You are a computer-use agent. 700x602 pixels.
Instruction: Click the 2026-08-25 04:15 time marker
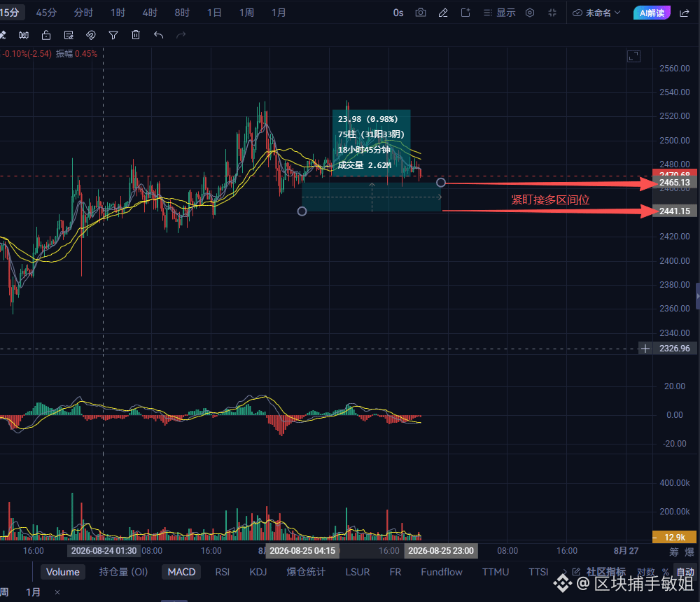pos(302,551)
